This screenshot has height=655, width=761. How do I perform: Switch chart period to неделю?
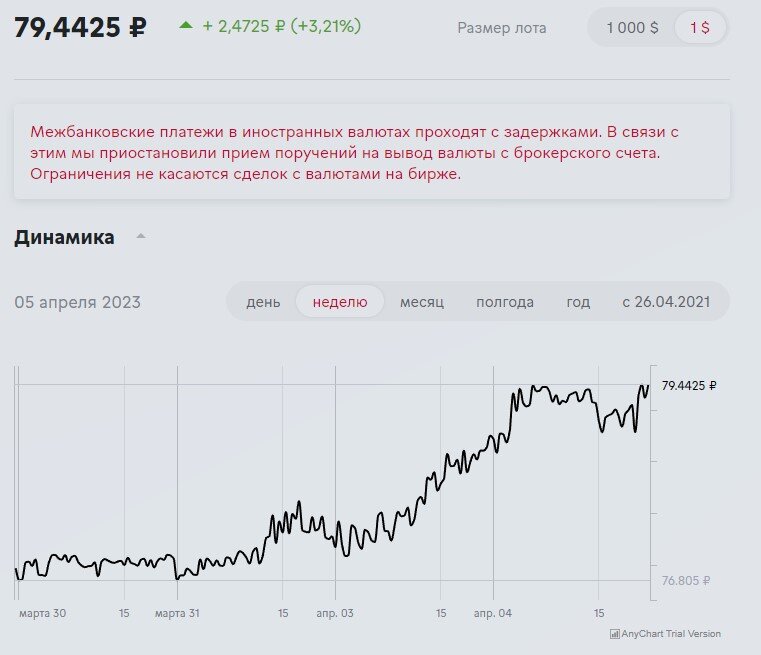(x=340, y=302)
